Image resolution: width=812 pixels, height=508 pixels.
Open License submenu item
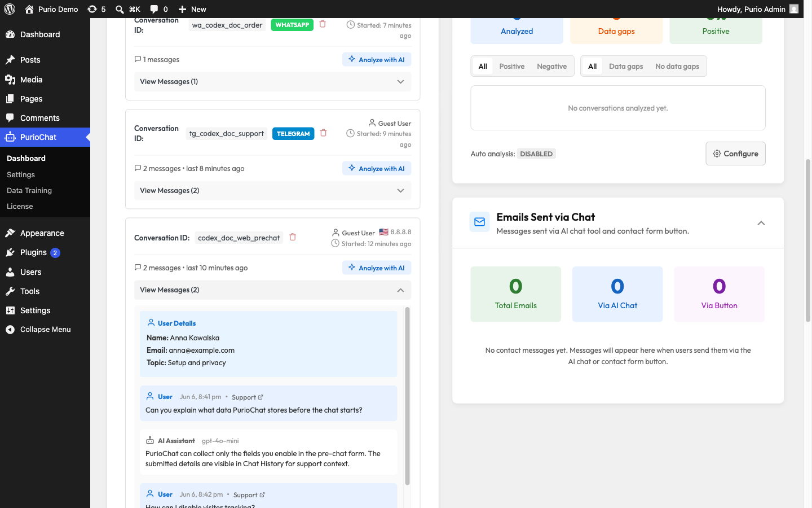tap(20, 207)
